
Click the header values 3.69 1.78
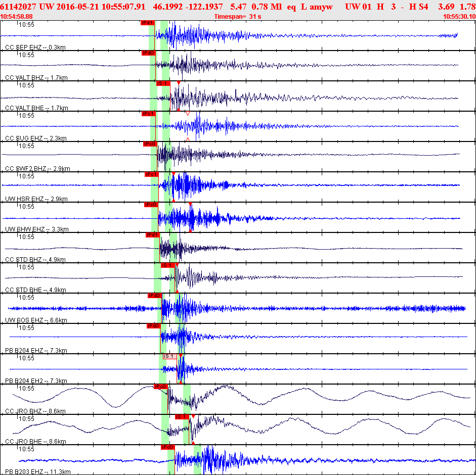coord(456,7)
